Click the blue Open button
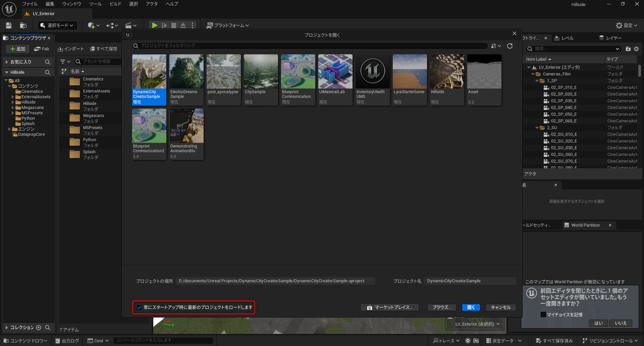This screenshot has width=644, height=346. (x=471, y=307)
